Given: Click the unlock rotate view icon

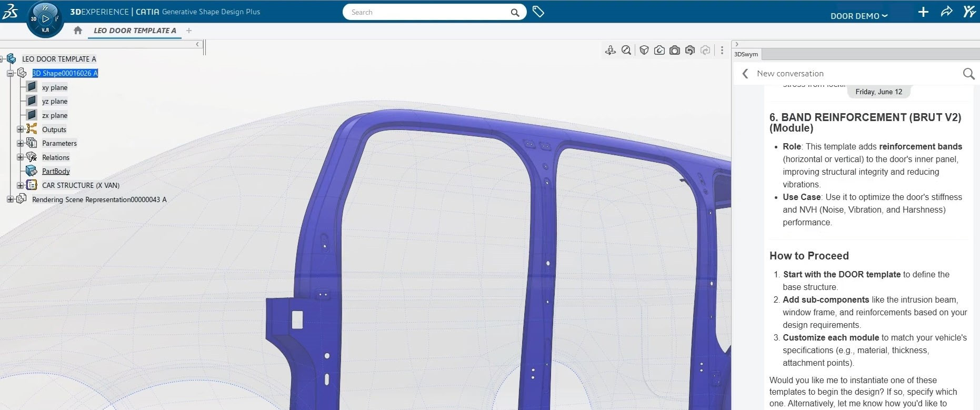Looking at the screenshot, I should [611, 50].
